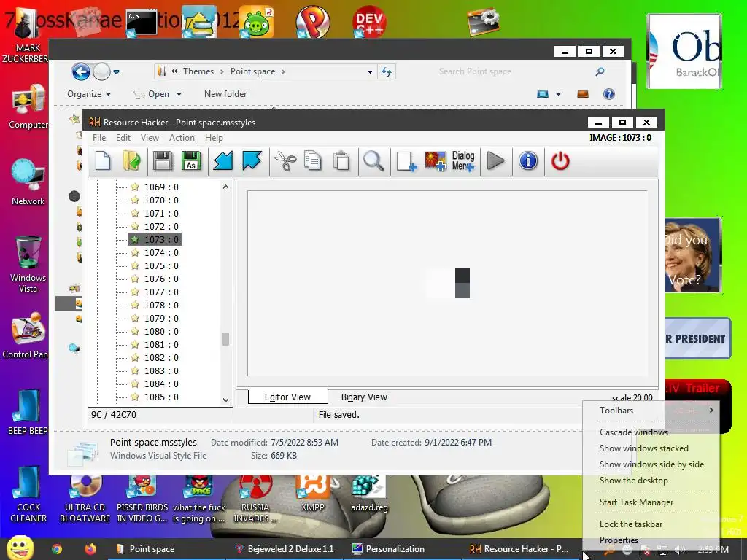Open the Network desktop icon
Screen dimensions: 747x560
pyautogui.click(x=28, y=183)
